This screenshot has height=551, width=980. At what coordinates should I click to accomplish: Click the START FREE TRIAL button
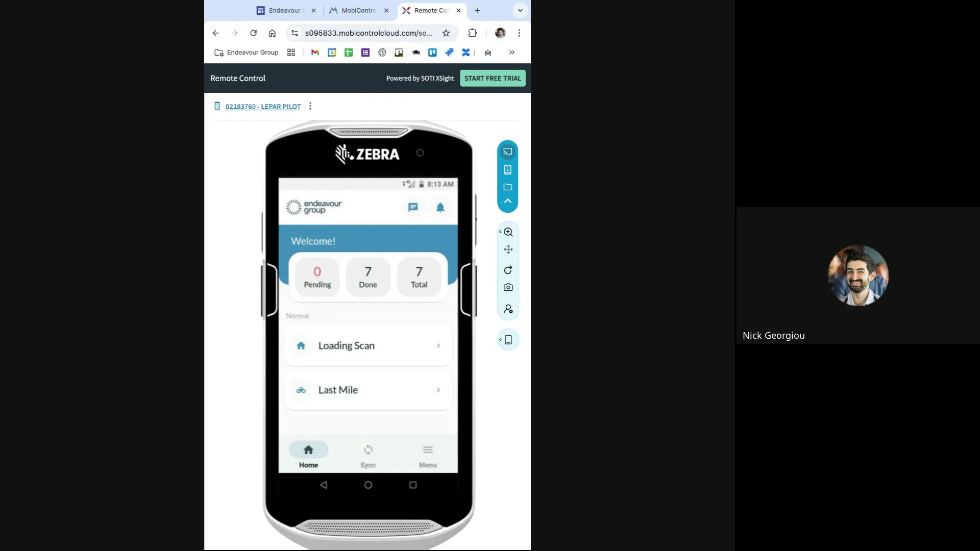(x=493, y=78)
